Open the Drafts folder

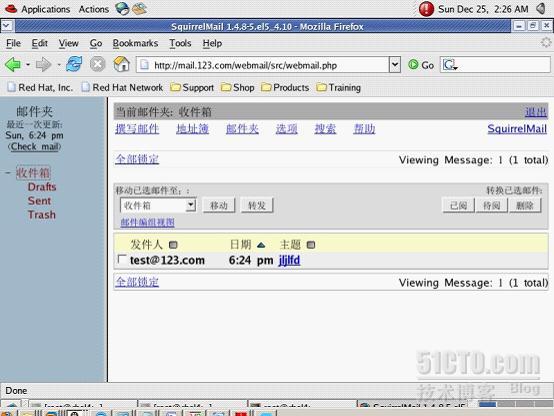tap(42, 187)
